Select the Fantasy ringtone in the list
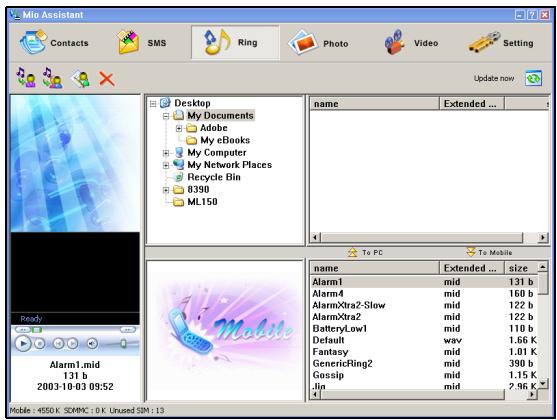 (424, 352)
